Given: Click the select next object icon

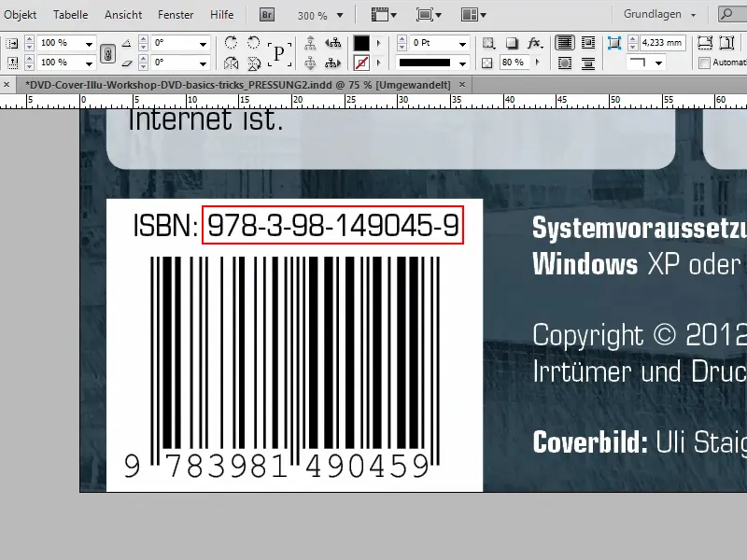Looking at the screenshot, I should tap(332, 63).
